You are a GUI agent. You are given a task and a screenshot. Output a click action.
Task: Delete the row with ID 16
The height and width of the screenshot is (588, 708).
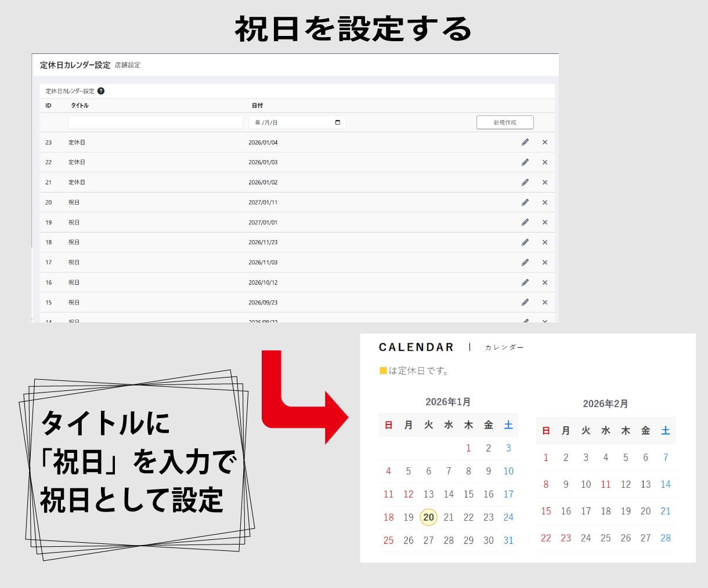tap(545, 282)
